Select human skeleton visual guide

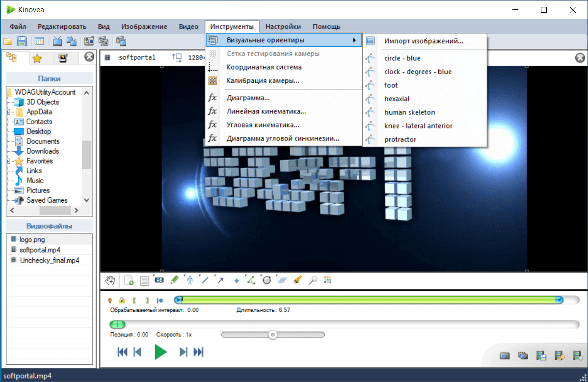(x=425, y=112)
